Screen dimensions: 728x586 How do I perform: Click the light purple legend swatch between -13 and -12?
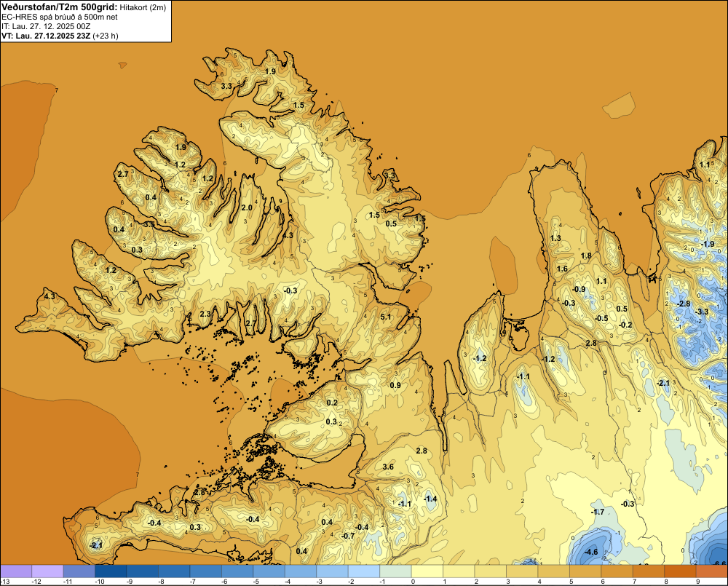16,571
